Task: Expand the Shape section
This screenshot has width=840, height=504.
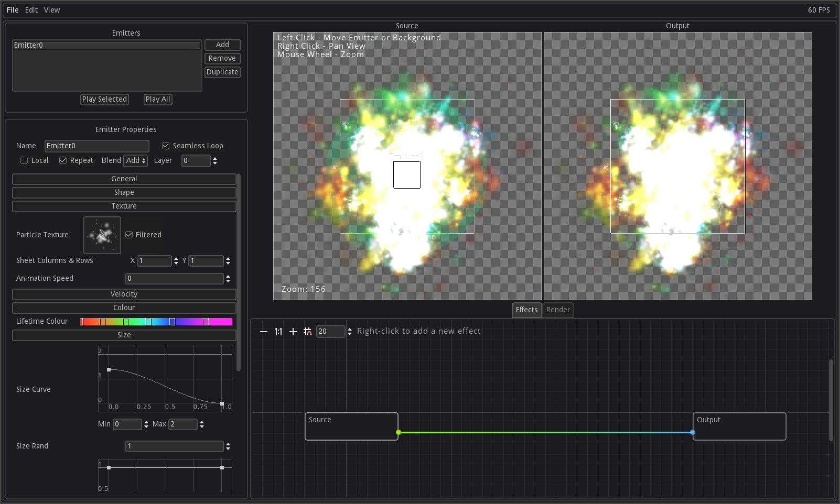Action: pyautogui.click(x=124, y=192)
